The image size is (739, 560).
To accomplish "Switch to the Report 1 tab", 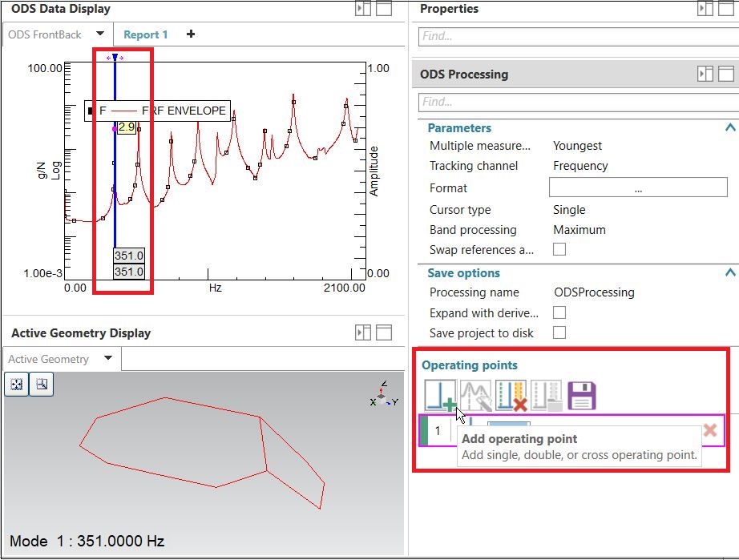I will click(x=146, y=34).
